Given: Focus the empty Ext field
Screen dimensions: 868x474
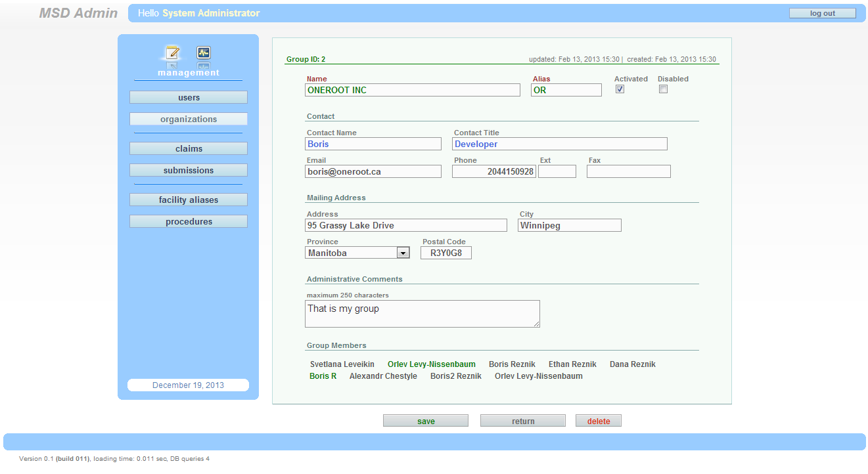Looking at the screenshot, I should [557, 171].
